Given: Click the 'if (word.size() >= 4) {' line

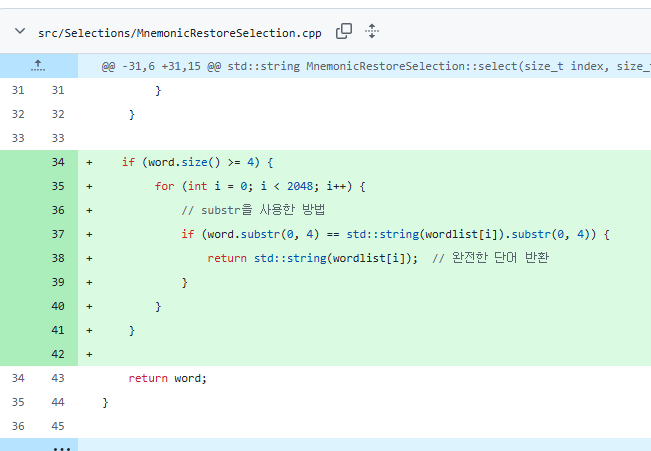Looking at the screenshot, I should [x=198, y=162].
